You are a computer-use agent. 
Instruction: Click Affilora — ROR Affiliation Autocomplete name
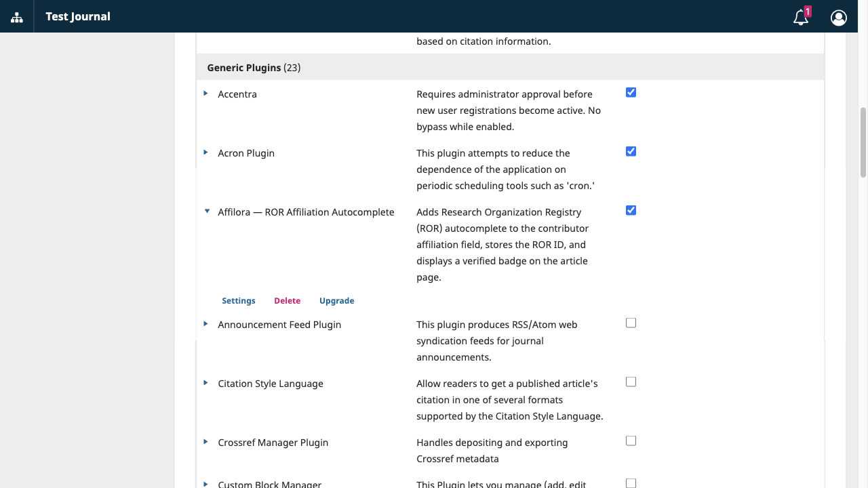click(x=306, y=212)
